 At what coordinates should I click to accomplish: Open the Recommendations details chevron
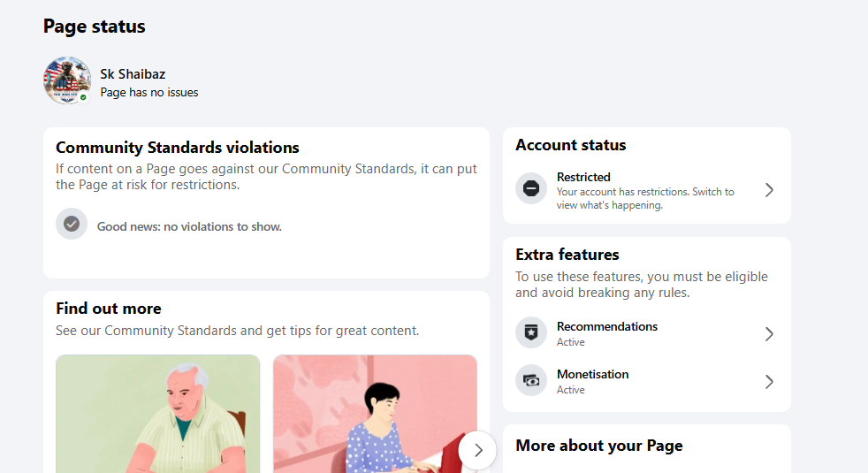[769, 334]
